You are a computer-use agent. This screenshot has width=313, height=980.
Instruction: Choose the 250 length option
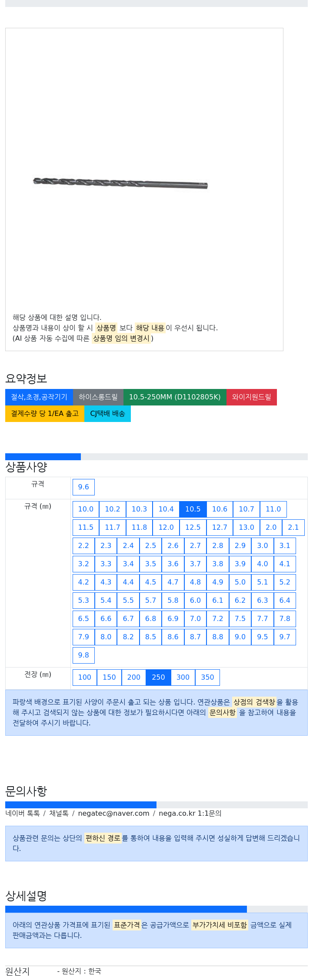click(x=158, y=677)
